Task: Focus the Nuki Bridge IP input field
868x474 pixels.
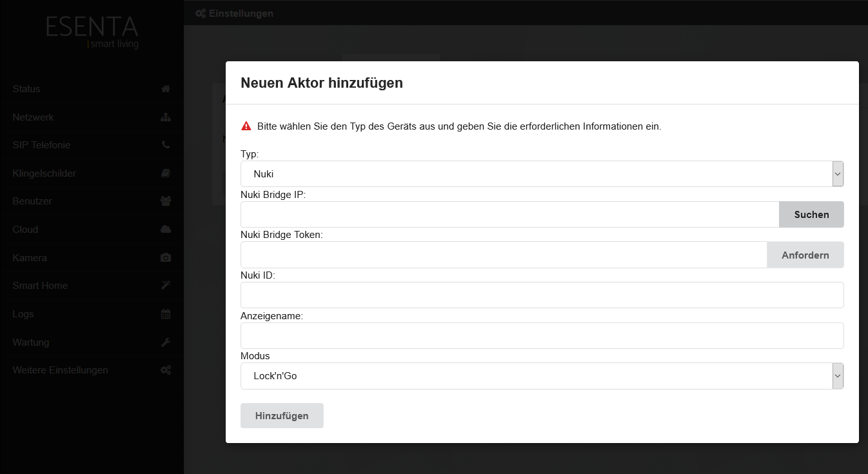Action: 510,215
